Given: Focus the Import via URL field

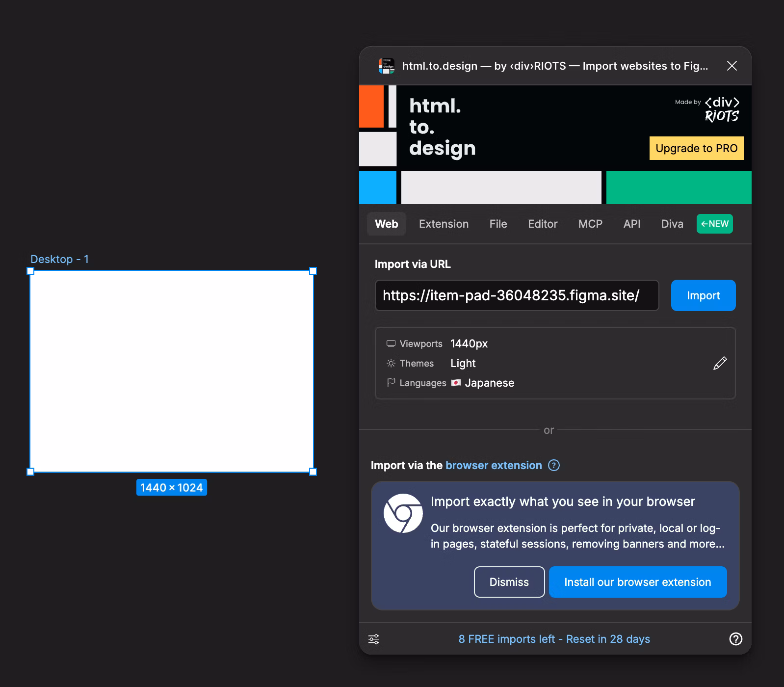Looking at the screenshot, I should point(517,295).
